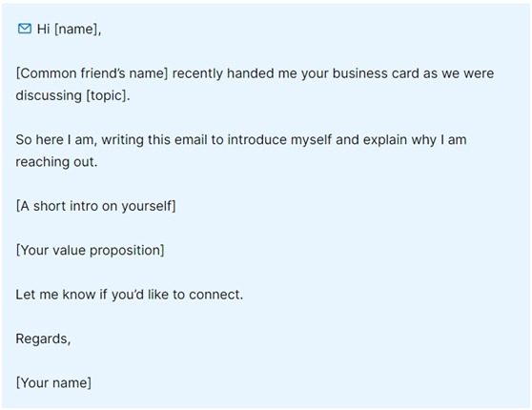
Task: Click the word 'connect.'
Action: point(216,295)
